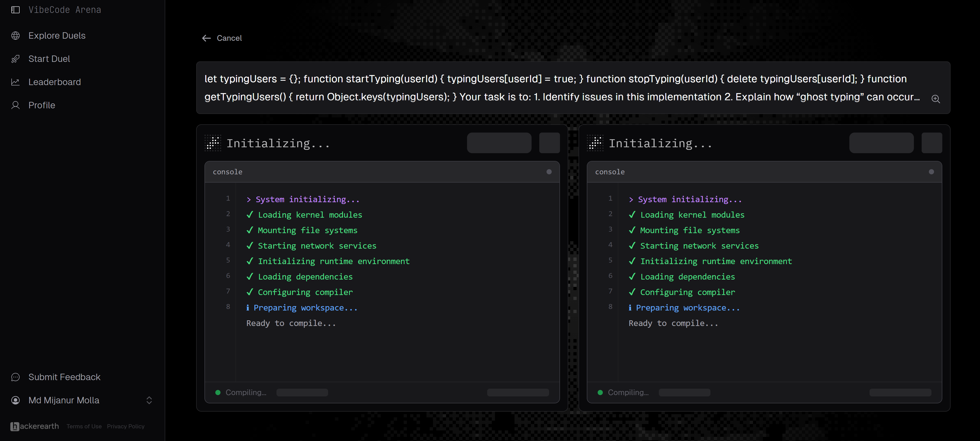980x441 pixels.
Task: Open Explore Duels page
Action: [x=57, y=36]
